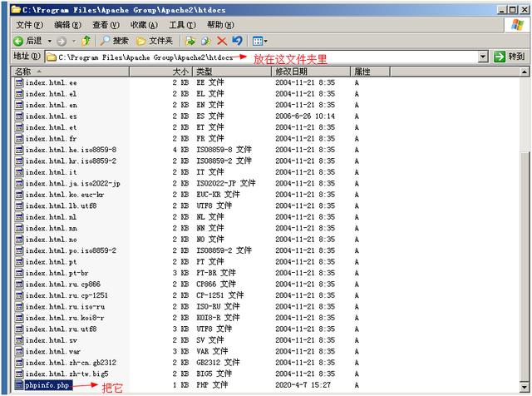Select file icon of index.html.fr
The width and height of the screenshot is (532, 396).
click(x=19, y=139)
